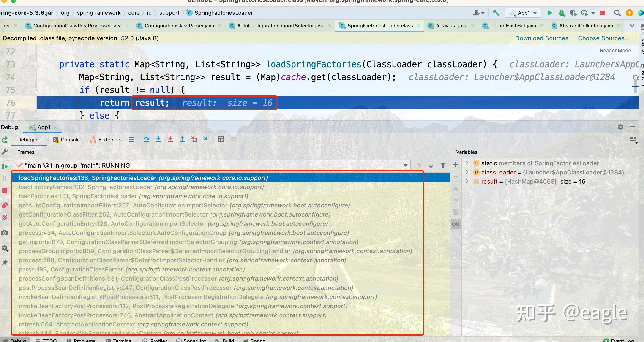
Task: Open the App1 run configuration dropdown
Action: pyautogui.click(x=524, y=13)
